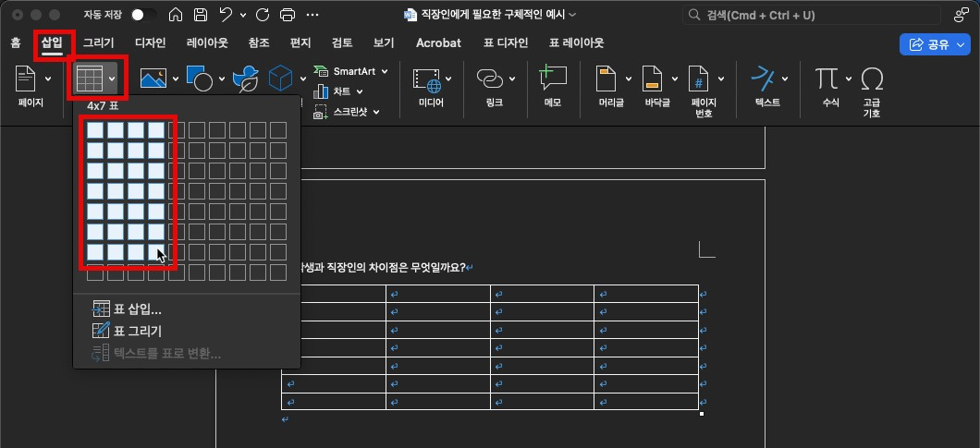Switch to the 참조 tab

259,43
